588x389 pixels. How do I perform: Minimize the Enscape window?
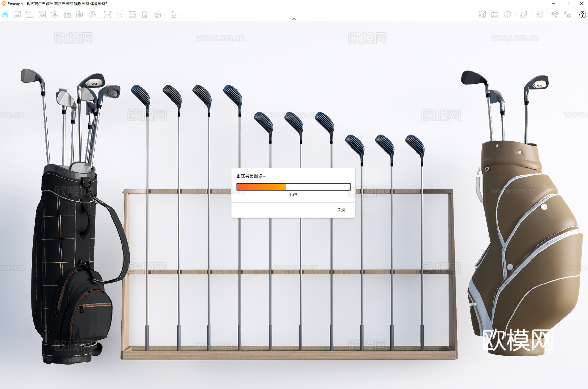[553, 4]
